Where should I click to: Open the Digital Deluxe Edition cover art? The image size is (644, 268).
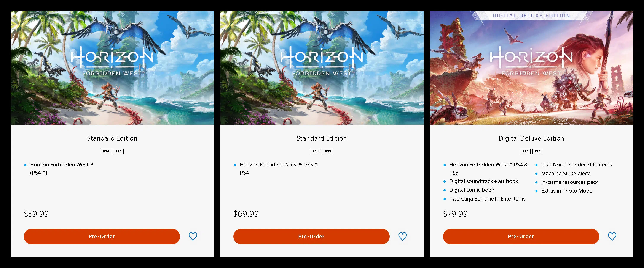[x=531, y=68]
